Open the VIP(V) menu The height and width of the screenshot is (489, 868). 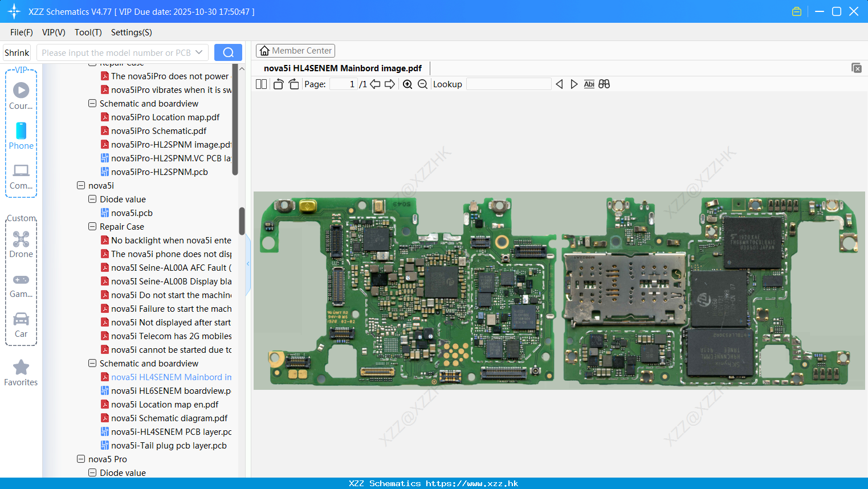(x=54, y=32)
